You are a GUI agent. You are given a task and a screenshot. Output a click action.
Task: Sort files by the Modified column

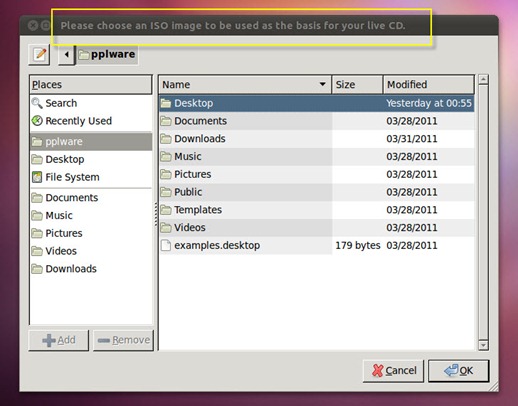coord(428,85)
